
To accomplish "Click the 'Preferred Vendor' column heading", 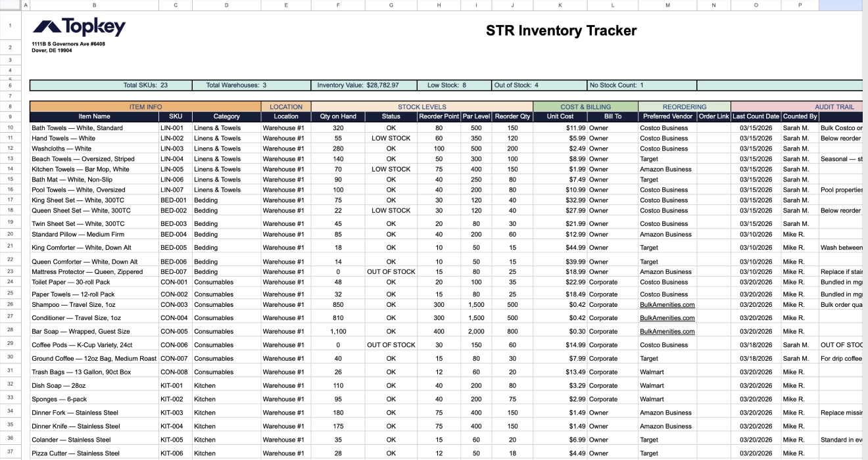I will click(x=667, y=116).
